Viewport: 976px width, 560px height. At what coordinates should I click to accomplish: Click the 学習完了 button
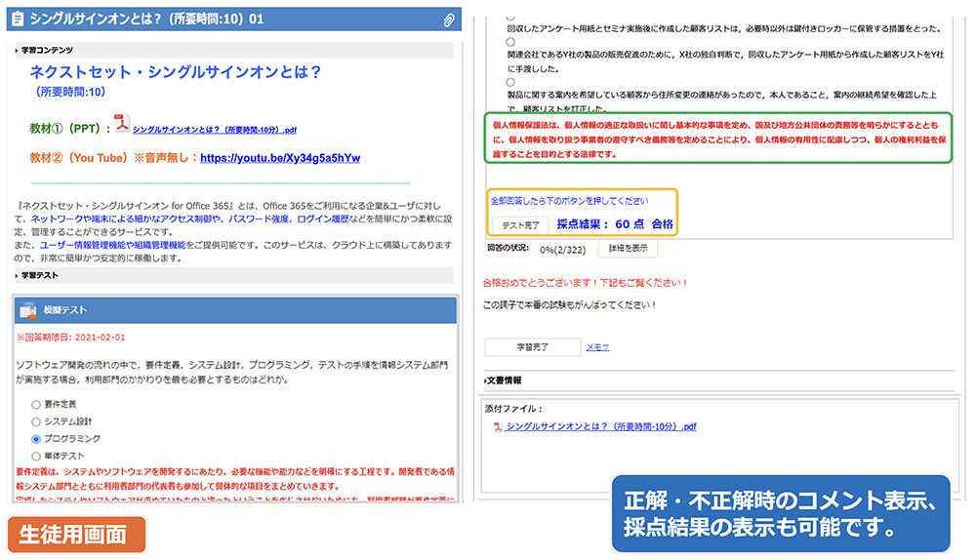coord(532,347)
